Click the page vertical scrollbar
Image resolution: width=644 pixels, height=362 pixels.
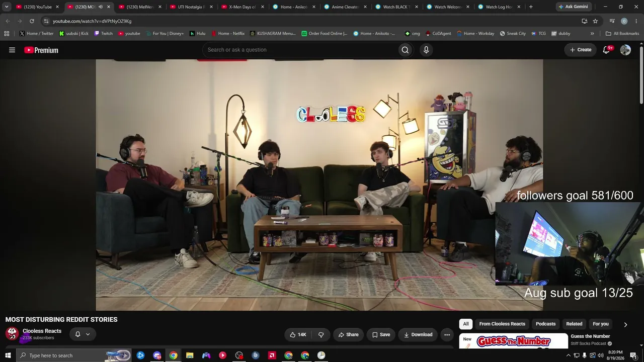[641, 75]
